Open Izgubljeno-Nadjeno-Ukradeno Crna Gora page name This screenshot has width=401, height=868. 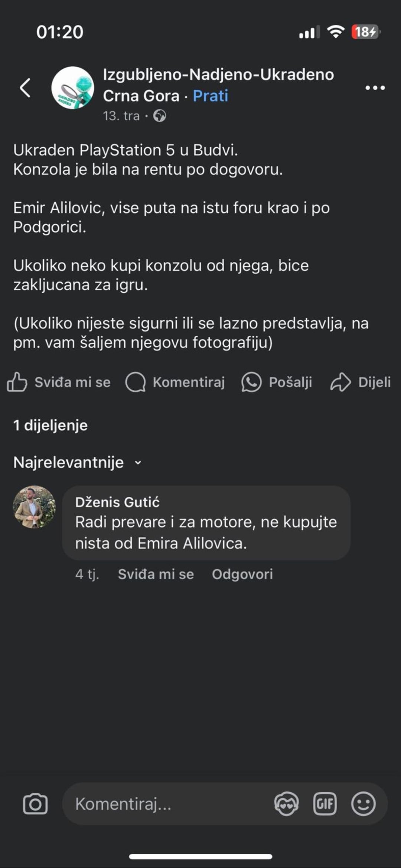(218, 75)
